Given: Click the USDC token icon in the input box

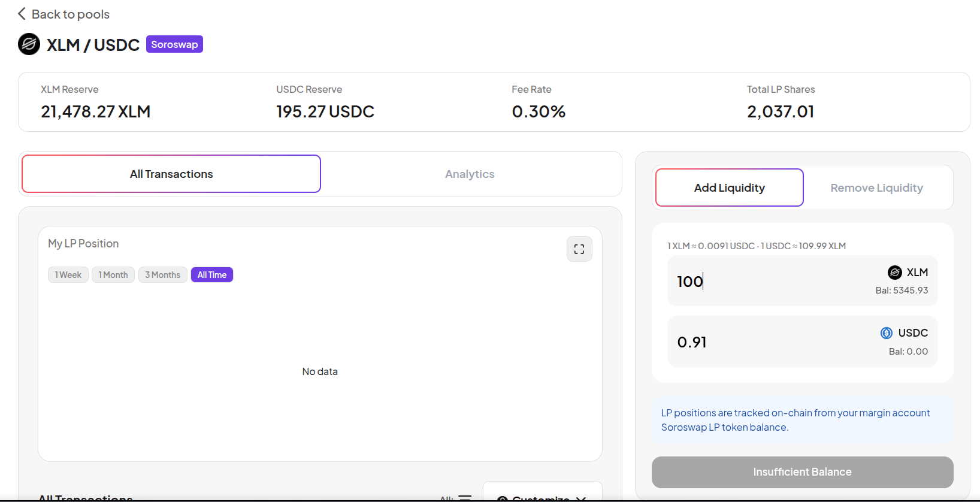Looking at the screenshot, I should tap(887, 333).
